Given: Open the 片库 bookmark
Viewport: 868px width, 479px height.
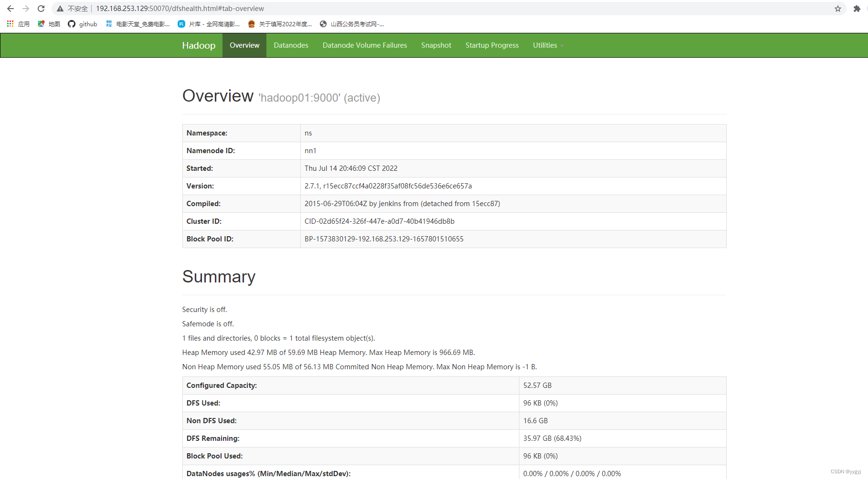Looking at the screenshot, I should point(209,24).
